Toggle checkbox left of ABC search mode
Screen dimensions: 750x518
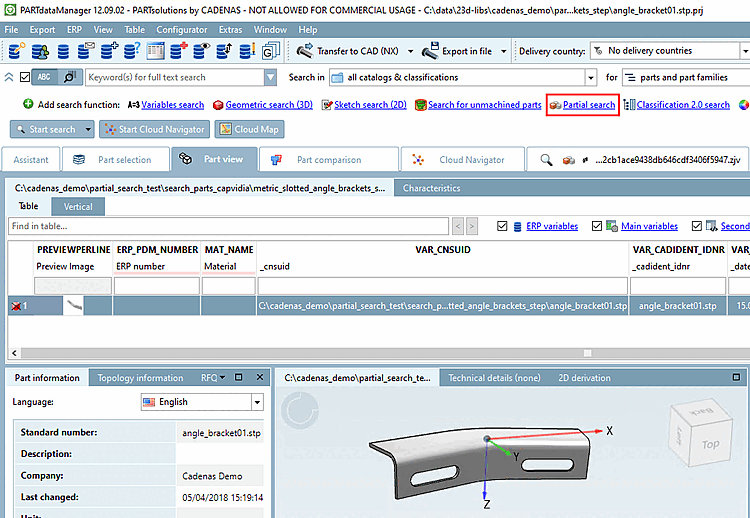[25, 77]
